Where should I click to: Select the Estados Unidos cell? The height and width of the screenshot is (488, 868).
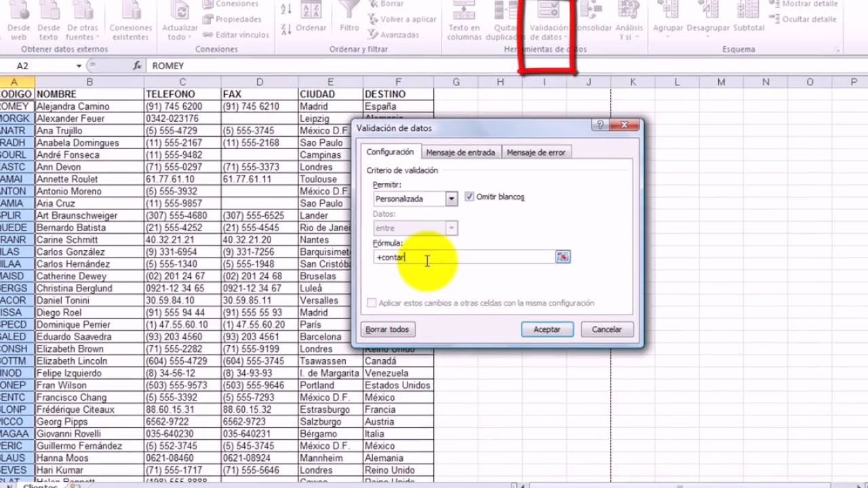tap(398, 386)
